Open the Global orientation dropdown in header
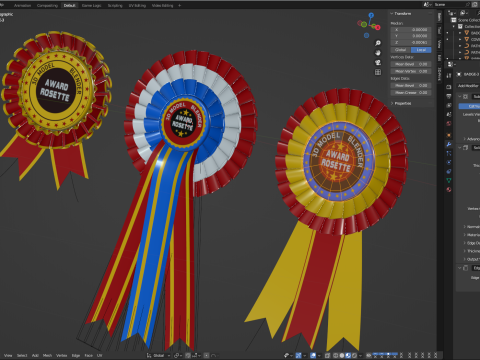The image size is (480, 360). tap(158, 356)
